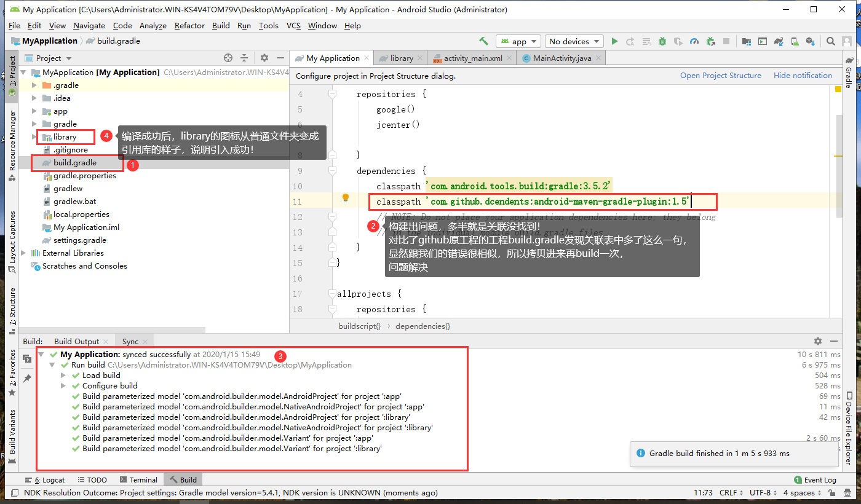Expand the .idea folder
This screenshot has height=504, width=861.
(34, 98)
